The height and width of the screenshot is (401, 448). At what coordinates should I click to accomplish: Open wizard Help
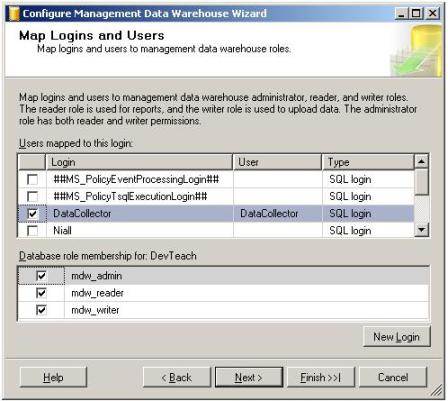tap(53, 378)
